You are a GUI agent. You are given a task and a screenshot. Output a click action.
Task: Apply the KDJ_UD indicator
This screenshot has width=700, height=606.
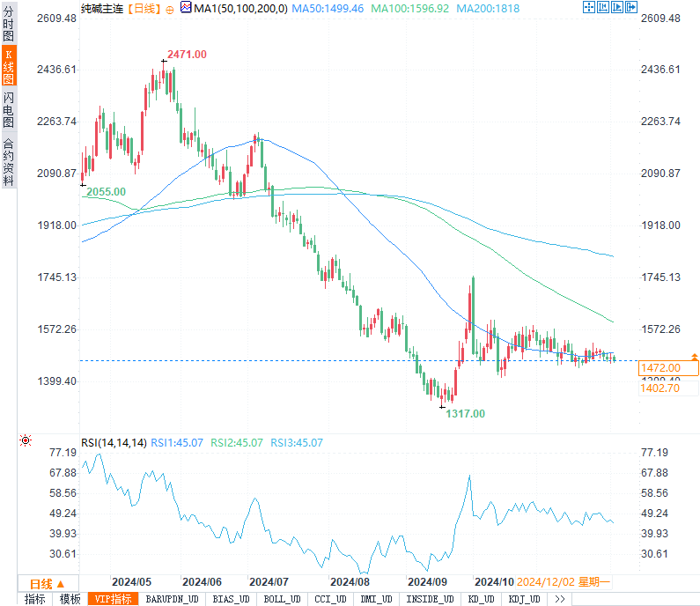[x=524, y=599]
